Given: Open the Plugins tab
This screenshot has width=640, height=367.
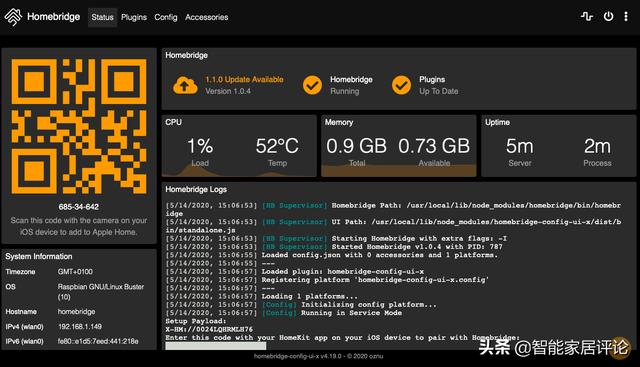Looking at the screenshot, I should point(134,17).
